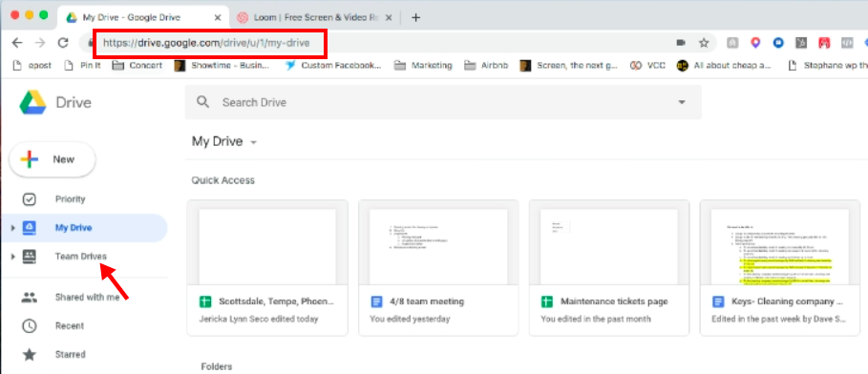The width and height of the screenshot is (868, 374).
Task: Expand the Team Drives tree arrow
Action: click(x=12, y=257)
